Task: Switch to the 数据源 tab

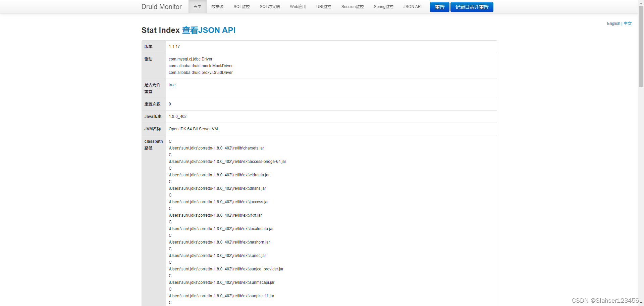Action: pos(217,6)
